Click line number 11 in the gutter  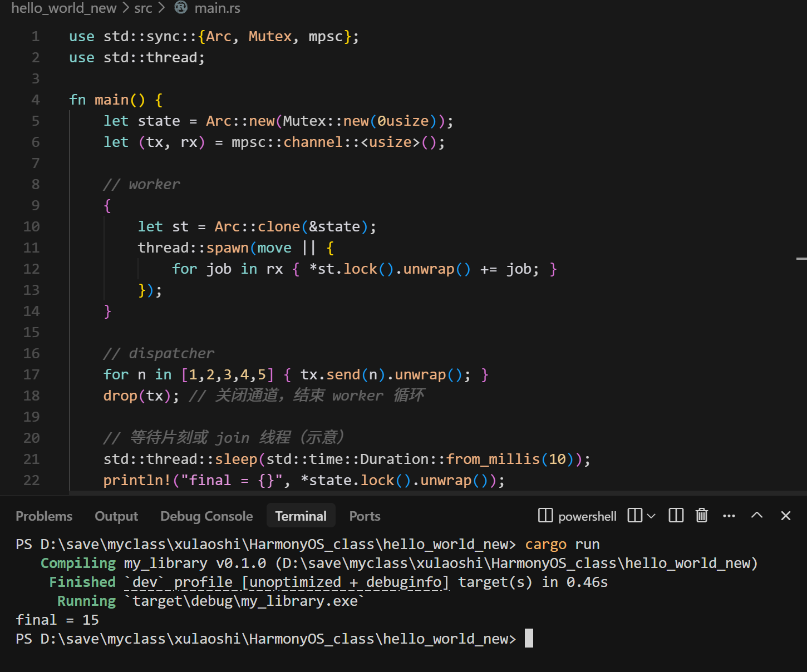coord(32,248)
